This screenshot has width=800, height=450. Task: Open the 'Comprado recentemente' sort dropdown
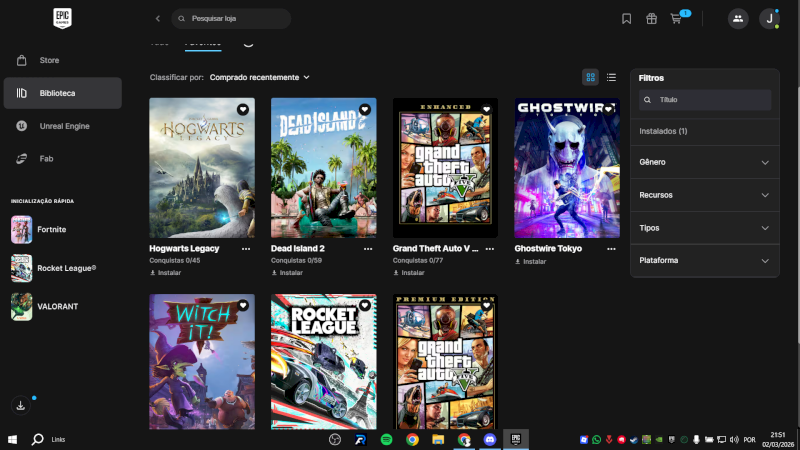click(x=260, y=77)
